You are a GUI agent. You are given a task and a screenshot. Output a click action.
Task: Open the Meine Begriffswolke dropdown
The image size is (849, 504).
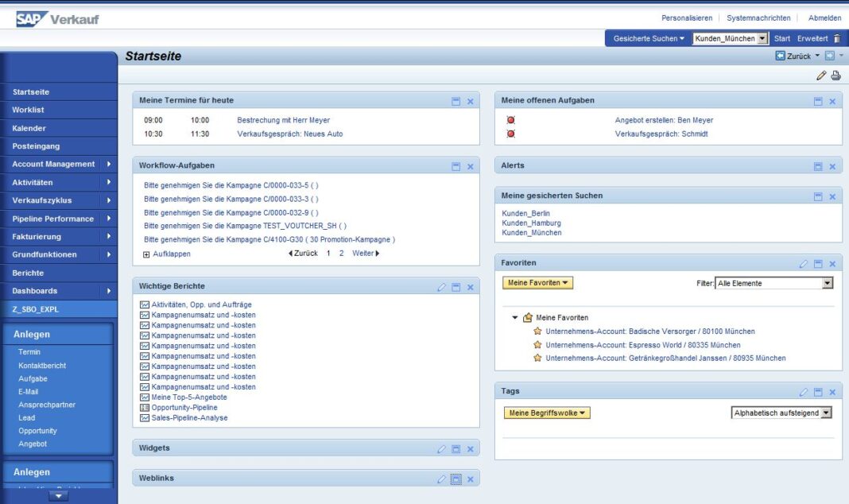click(x=547, y=413)
